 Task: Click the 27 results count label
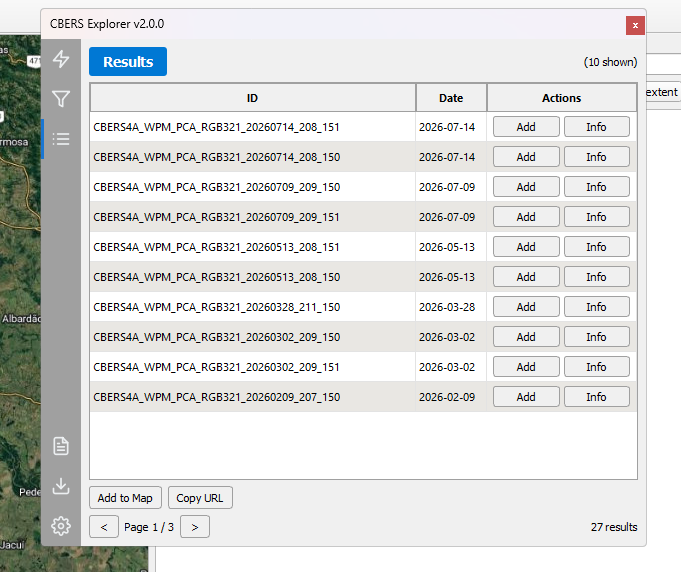click(x=614, y=527)
